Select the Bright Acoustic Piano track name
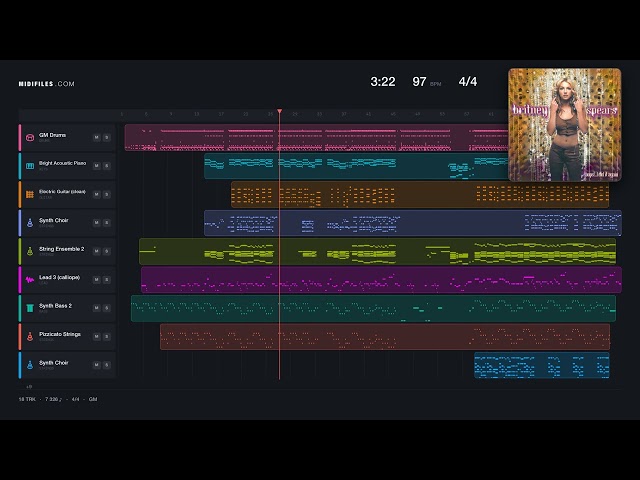This screenshot has height=480, width=640. (62, 163)
